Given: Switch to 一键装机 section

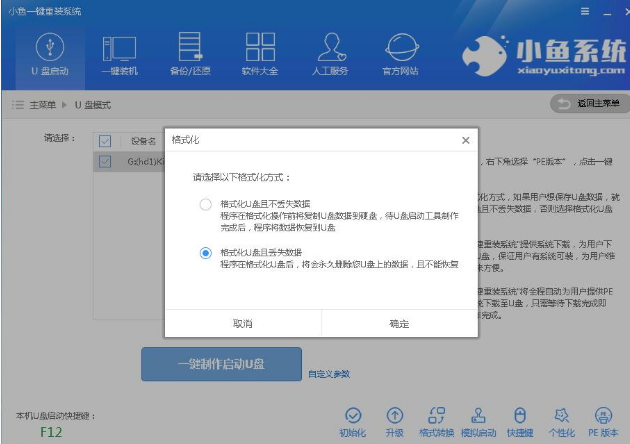Looking at the screenshot, I should tap(119, 54).
